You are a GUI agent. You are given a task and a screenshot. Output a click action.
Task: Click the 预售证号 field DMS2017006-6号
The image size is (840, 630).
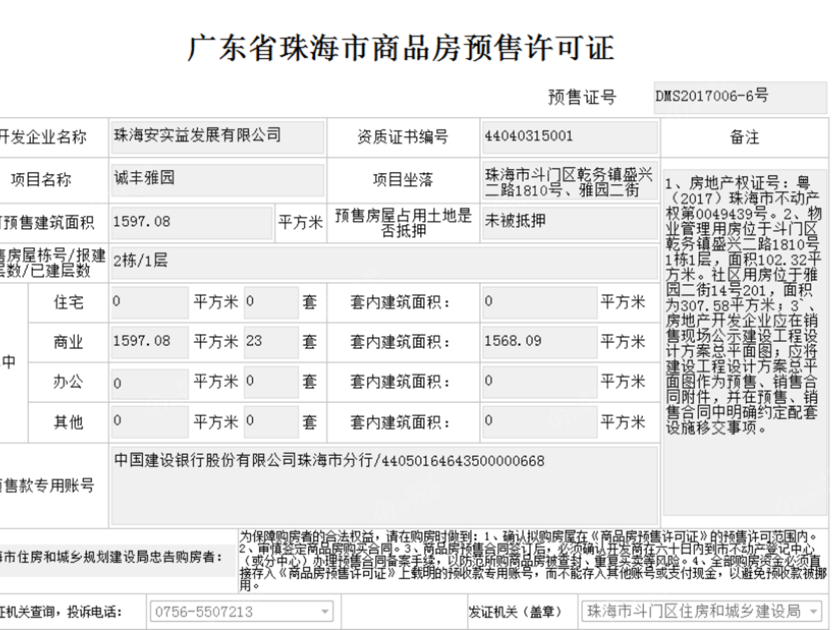click(x=740, y=97)
